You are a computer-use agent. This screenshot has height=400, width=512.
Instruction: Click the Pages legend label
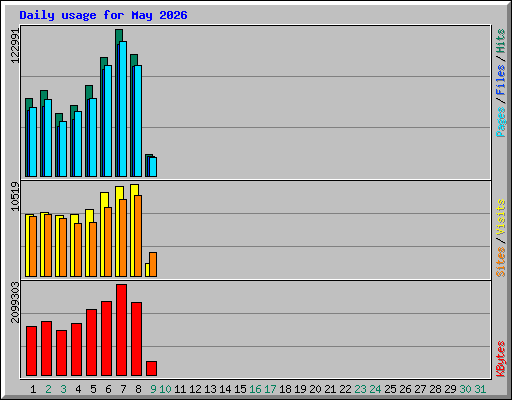501,122
